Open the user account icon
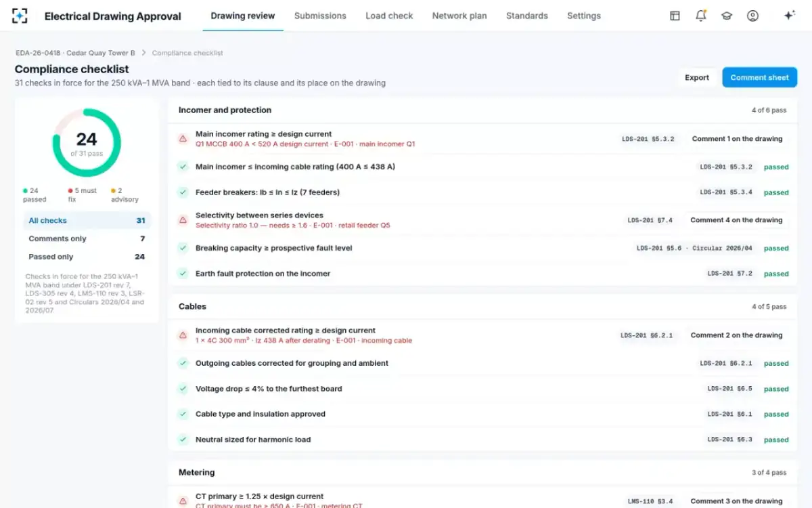This screenshot has height=508, width=812. coord(752,16)
